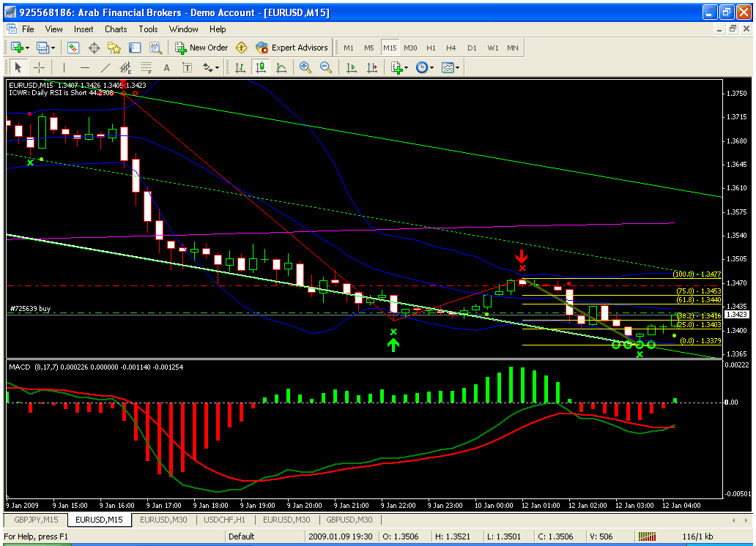Toggle chart auto scroll
This screenshot has width=756, height=546.
pyautogui.click(x=352, y=68)
